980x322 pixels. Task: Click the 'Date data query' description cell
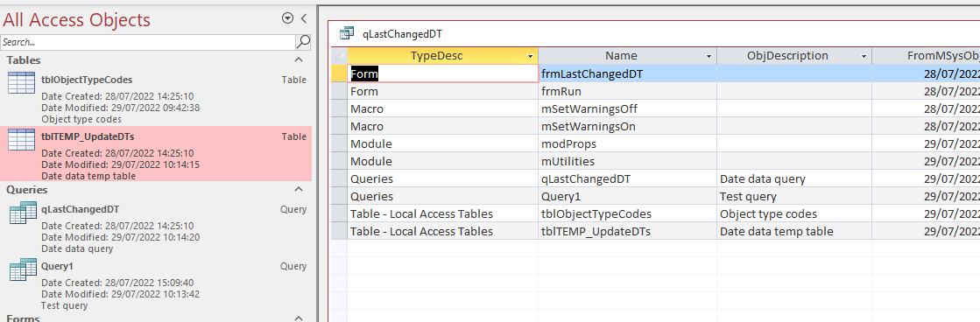point(793,178)
